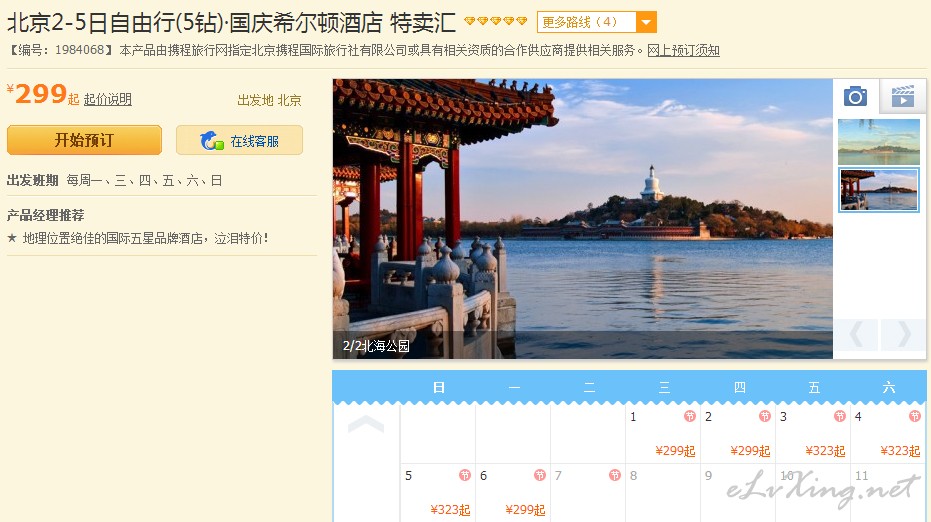Image resolution: width=931 pixels, height=522 pixels.
Task: Click the 产品经理推荐 heading
Action: click(x=46, y=215)
